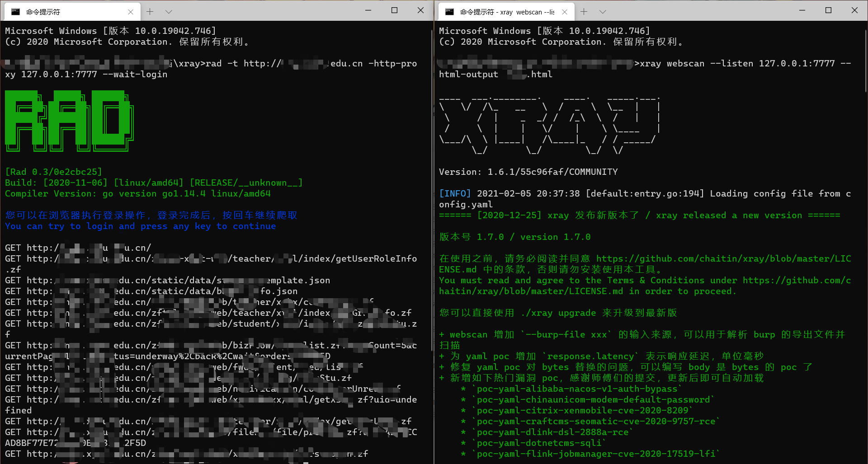Click 'poc-yaml-dlink-dsl-2888a-rce' entry
This screenshot has height=464, width=868.
pyautogui.click(x=552, y=432)
